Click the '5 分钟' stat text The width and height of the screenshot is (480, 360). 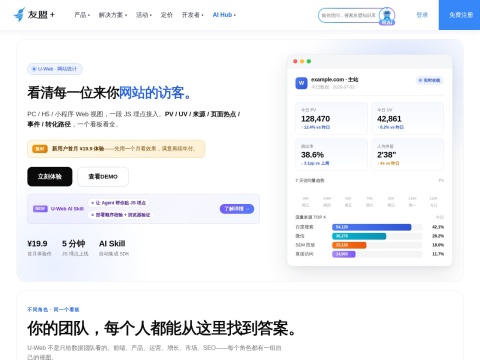coord(74,244)
